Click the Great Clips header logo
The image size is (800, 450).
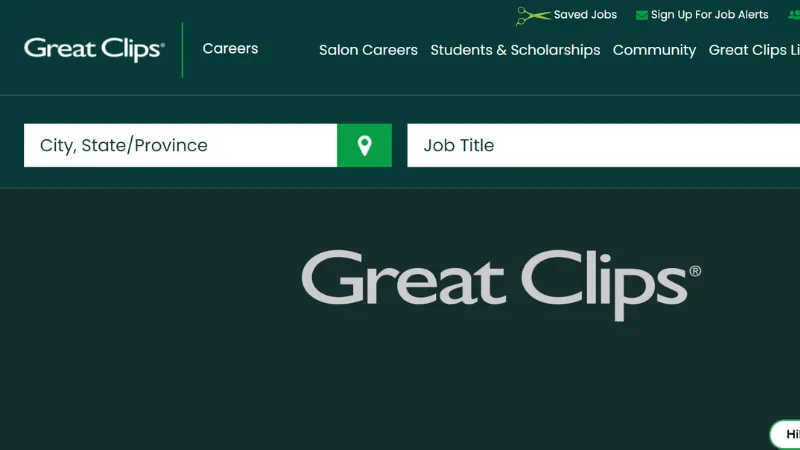(x=94, y=49)
